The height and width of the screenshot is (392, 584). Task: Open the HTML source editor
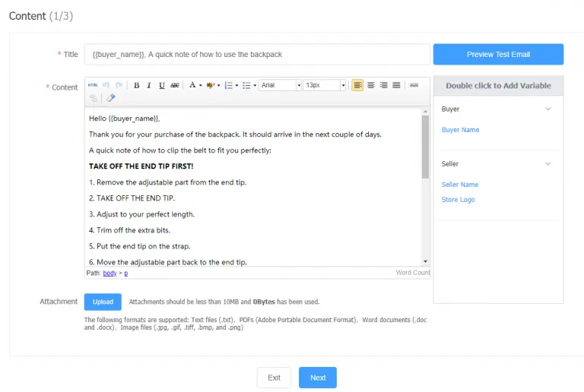(x=93, y=86)
